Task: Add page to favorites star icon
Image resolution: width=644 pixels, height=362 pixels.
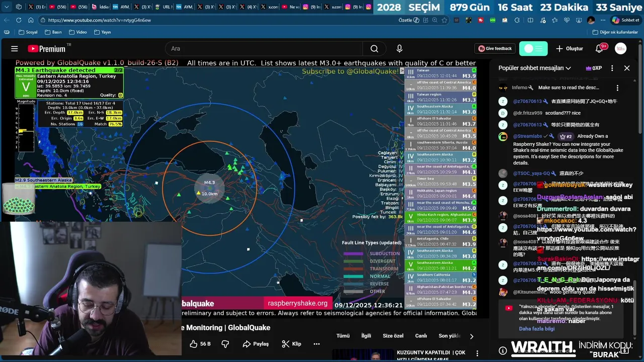Action: coord(444,20)
